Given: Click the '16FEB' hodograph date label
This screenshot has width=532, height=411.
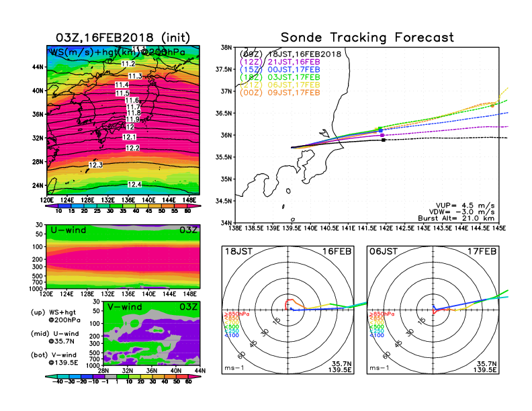Looking at the screenshot, I should 337,251.
